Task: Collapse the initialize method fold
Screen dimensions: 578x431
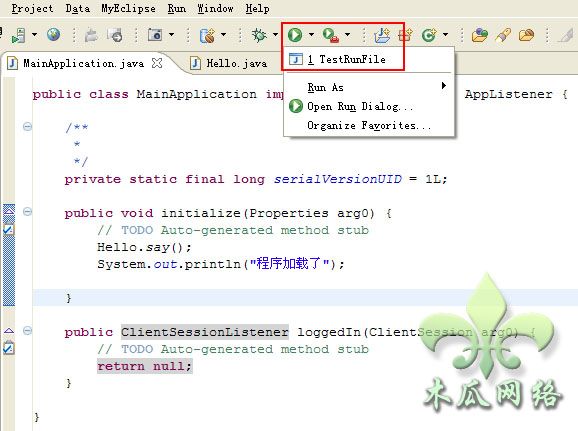Action: click(x=27, y=212)
